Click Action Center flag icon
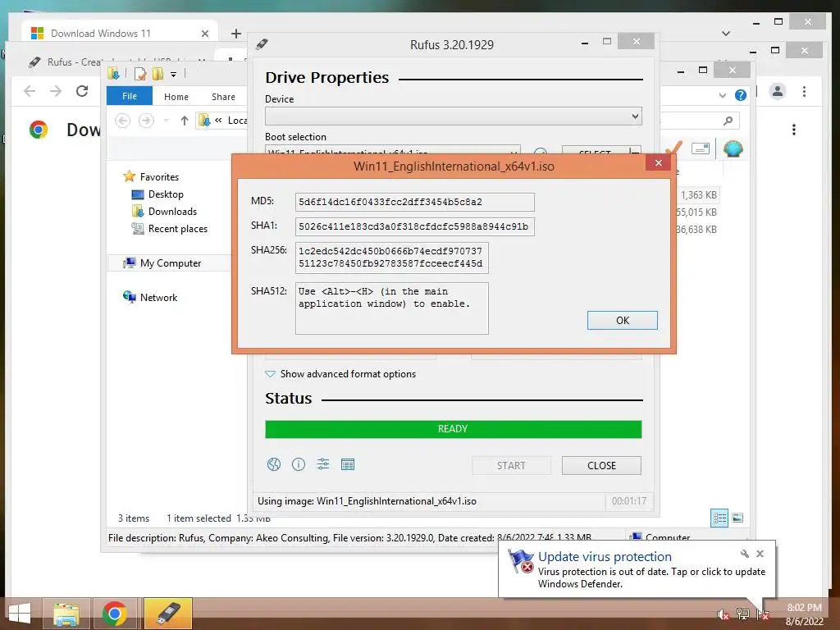840x630 pixels. click(763, 614)
